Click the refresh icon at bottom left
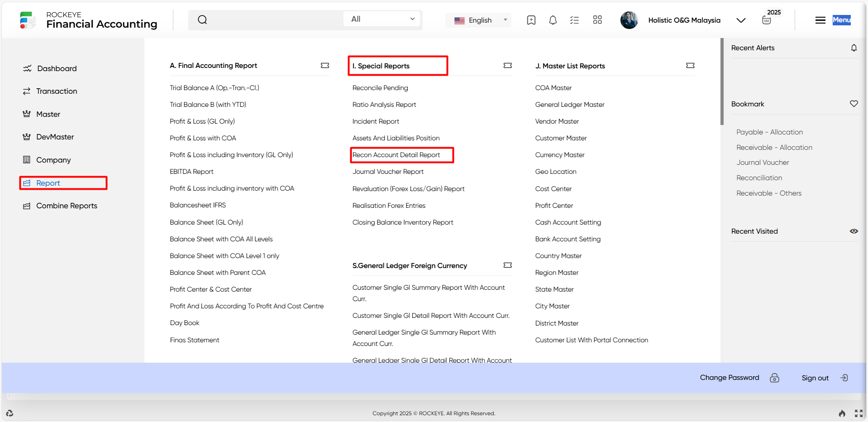The width and height of the screenshot is (868, 422). click(x=10, y=413)
